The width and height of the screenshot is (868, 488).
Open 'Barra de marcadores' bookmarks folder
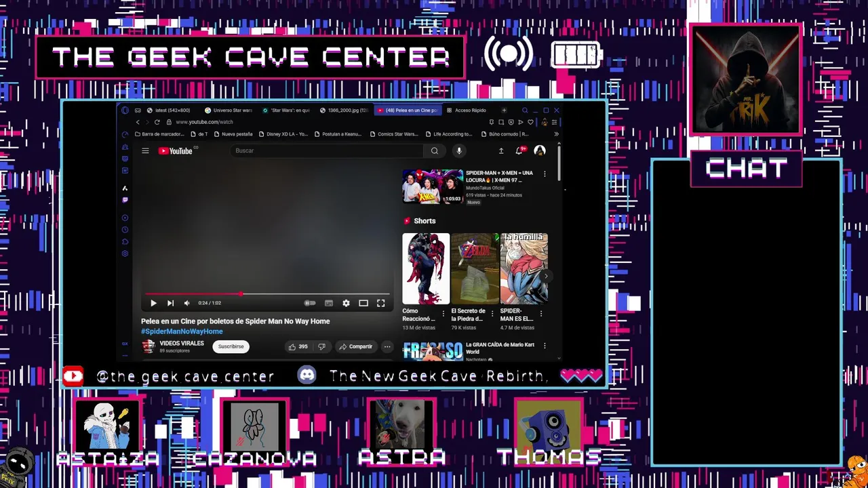(x=159, y=134)
